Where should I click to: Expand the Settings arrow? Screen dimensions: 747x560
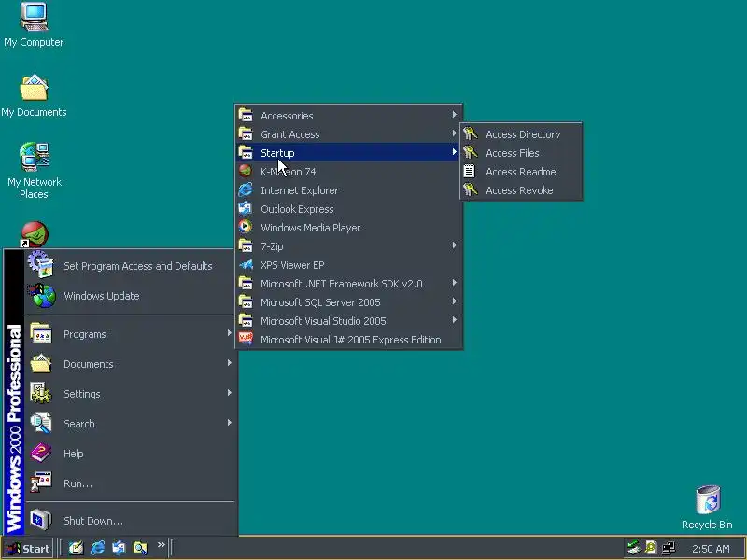pos(230,393)
